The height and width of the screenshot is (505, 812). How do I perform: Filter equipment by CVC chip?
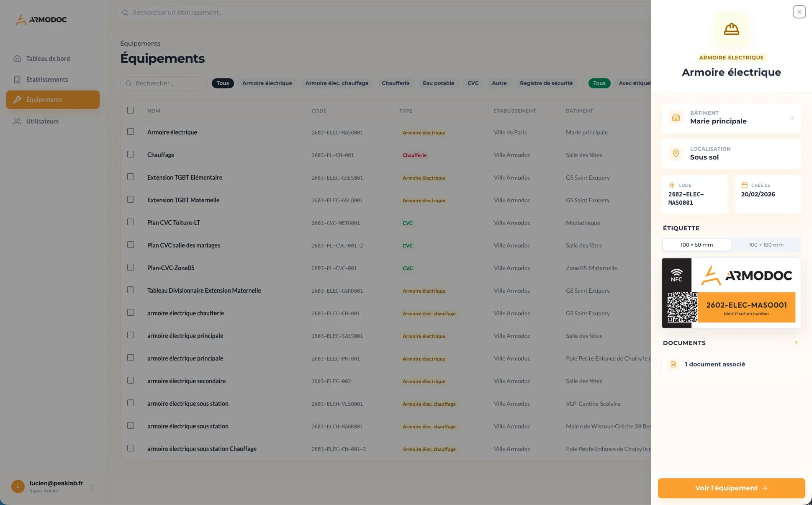point(473,83)
